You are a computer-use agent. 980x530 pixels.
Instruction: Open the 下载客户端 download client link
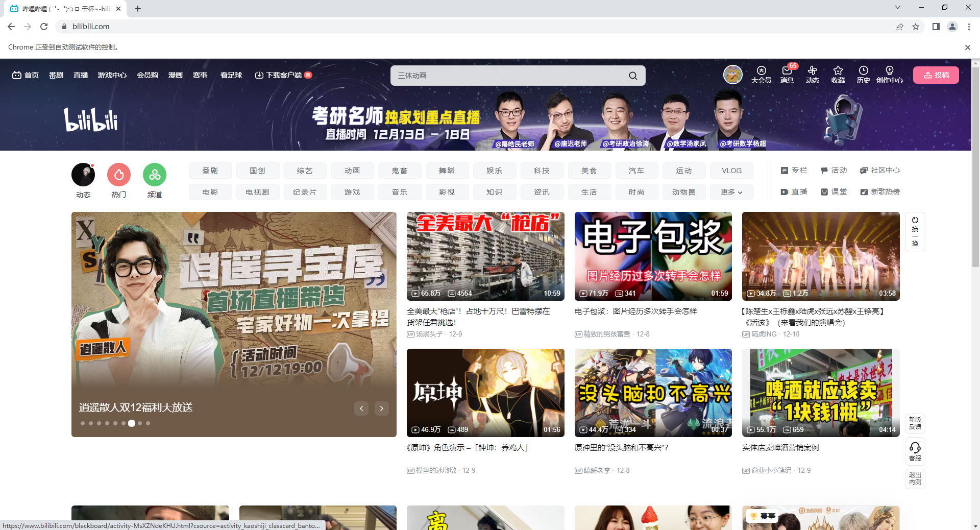[x=283, y=75]
